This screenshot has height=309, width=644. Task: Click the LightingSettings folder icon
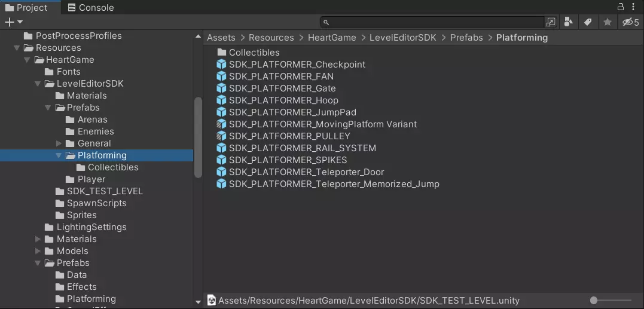coord(49,227)
